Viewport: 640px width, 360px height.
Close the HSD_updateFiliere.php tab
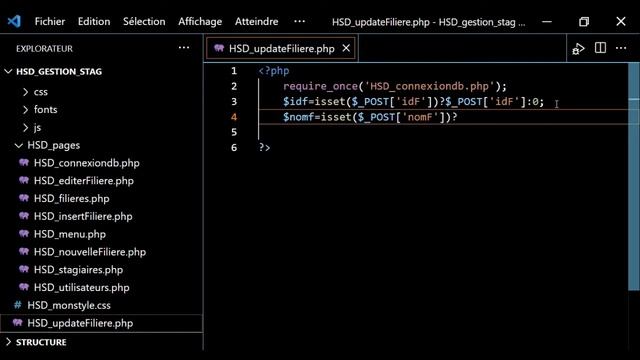point(346,48)
